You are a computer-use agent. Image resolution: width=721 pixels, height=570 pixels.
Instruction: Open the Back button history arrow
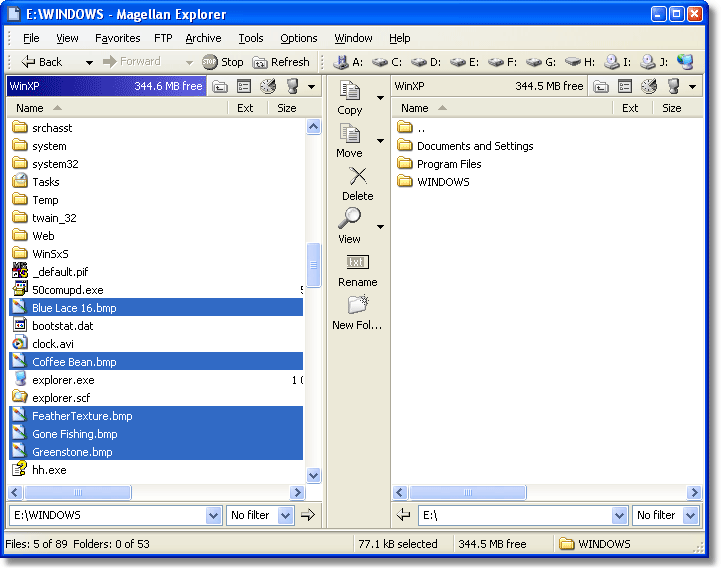[89, 62]
